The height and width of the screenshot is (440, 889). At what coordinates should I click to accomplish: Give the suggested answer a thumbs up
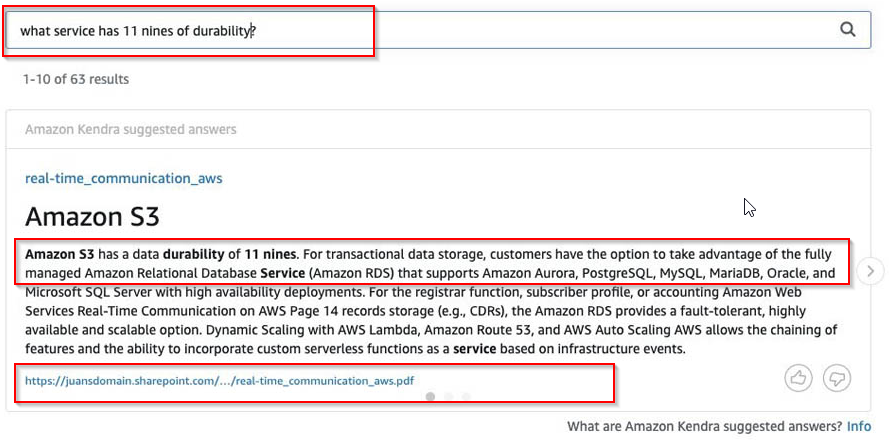tap(799, 378)
